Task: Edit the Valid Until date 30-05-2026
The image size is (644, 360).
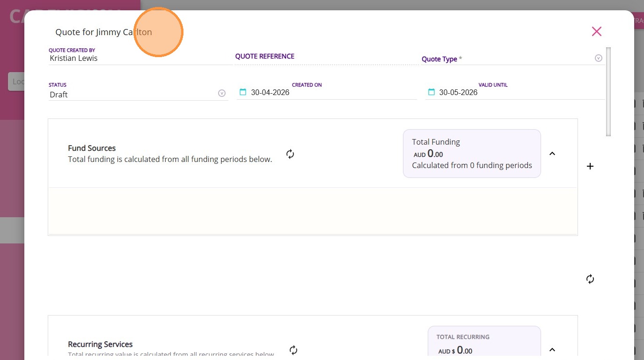Action: 459,93
